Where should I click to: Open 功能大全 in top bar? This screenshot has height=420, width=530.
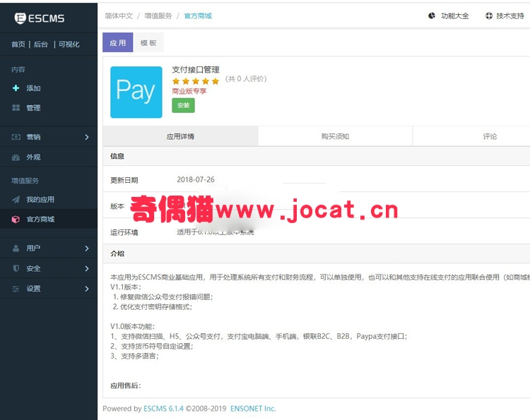[455, 16]
